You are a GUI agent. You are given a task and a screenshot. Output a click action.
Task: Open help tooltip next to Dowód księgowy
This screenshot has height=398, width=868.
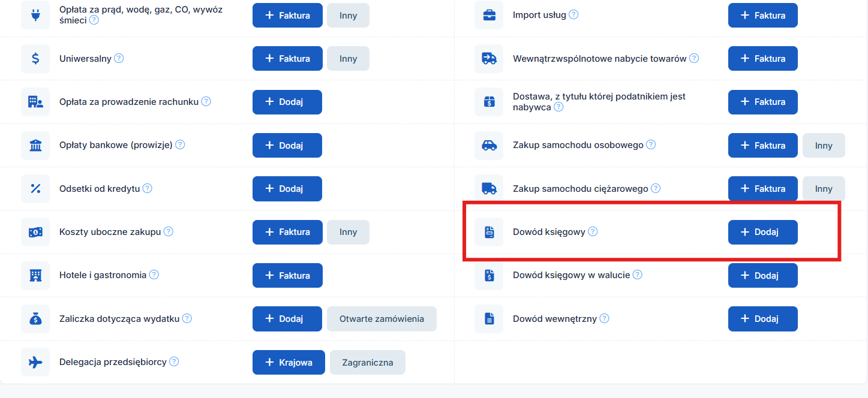tap(593, 231)
